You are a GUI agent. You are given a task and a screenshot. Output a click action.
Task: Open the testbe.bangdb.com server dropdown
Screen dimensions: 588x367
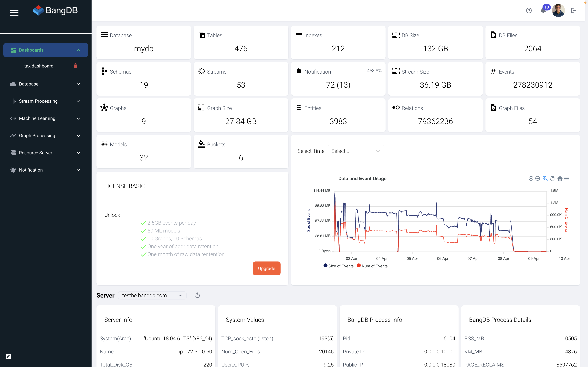152,295
